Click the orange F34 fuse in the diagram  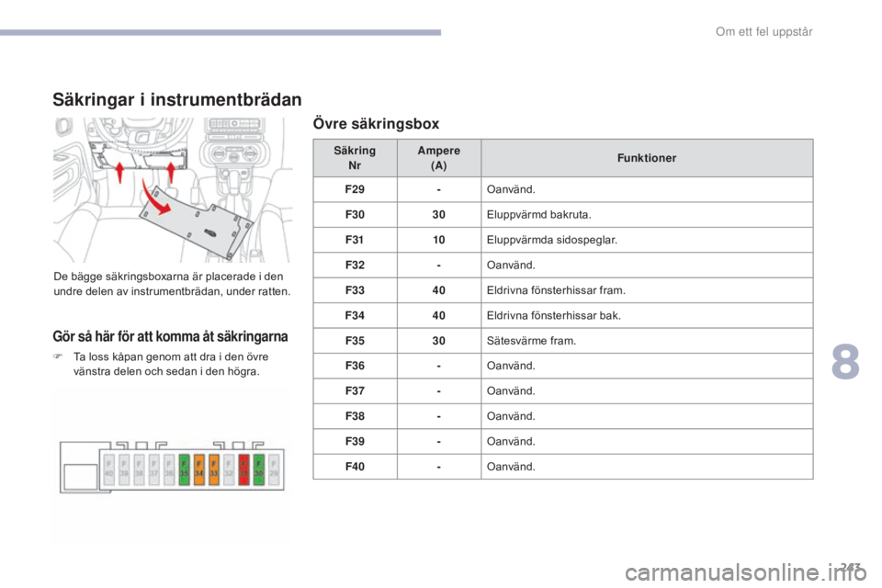pyautogui.click(x=198, y=469)
